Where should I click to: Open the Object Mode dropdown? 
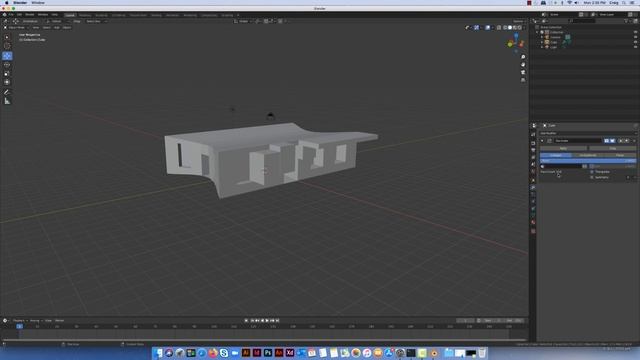pos(16,27)
